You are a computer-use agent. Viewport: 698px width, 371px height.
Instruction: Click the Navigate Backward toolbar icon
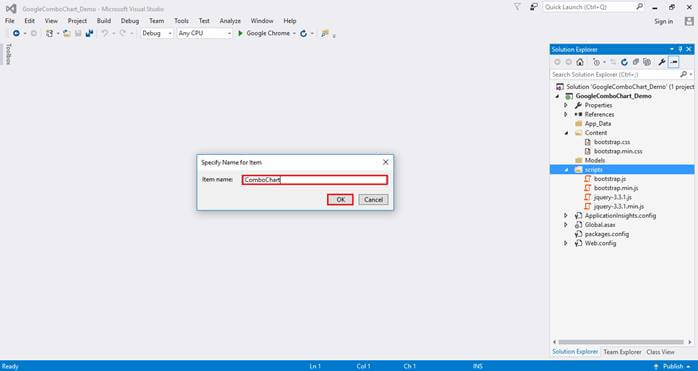[x=16, y=33]
